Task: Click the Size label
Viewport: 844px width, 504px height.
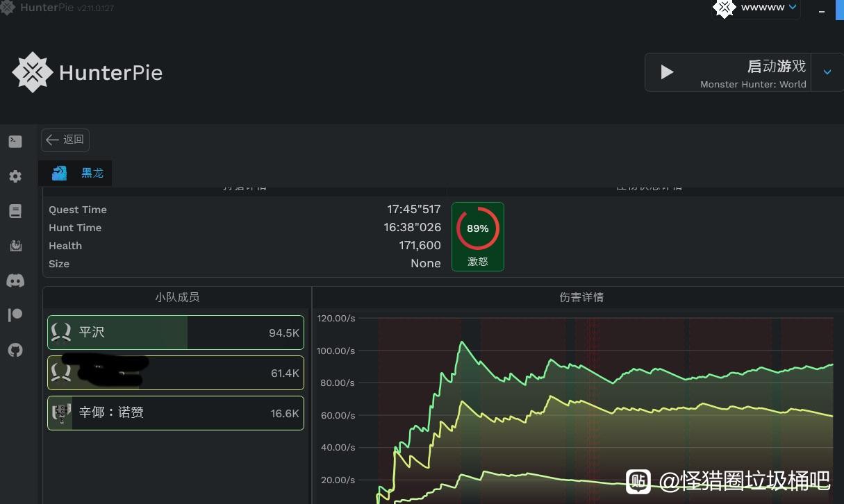Action: pyautogui.click(x=59, y=264)
